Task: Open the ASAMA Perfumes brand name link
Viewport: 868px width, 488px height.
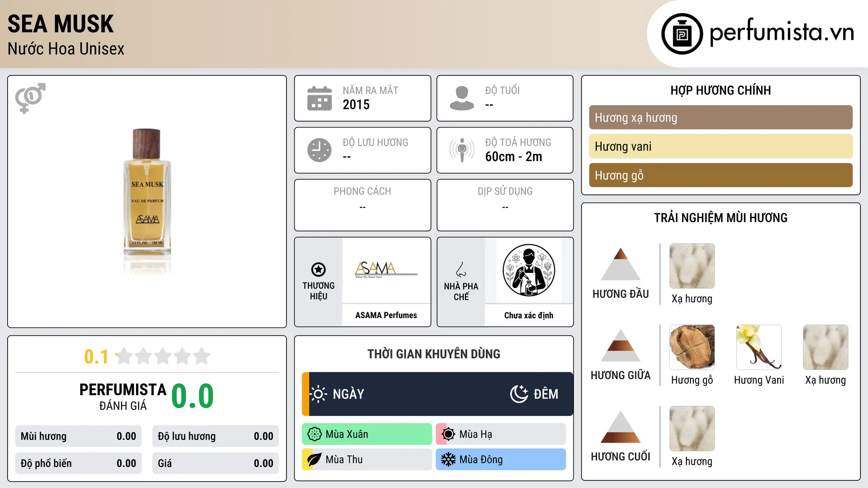Action: tap(386, 315)
